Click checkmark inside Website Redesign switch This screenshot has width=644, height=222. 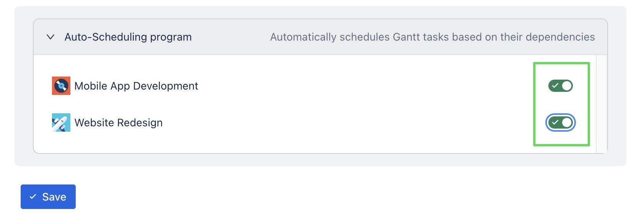coord(555,122)
